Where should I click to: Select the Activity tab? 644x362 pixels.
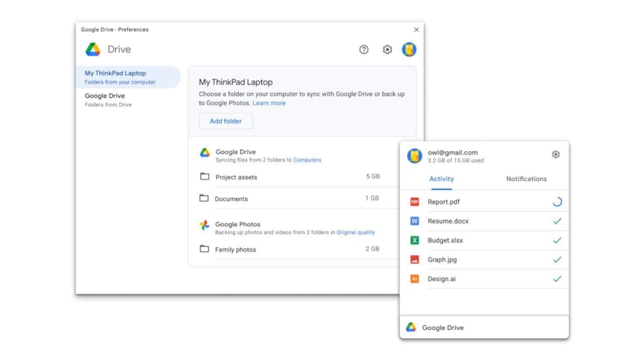click(441, 178)
